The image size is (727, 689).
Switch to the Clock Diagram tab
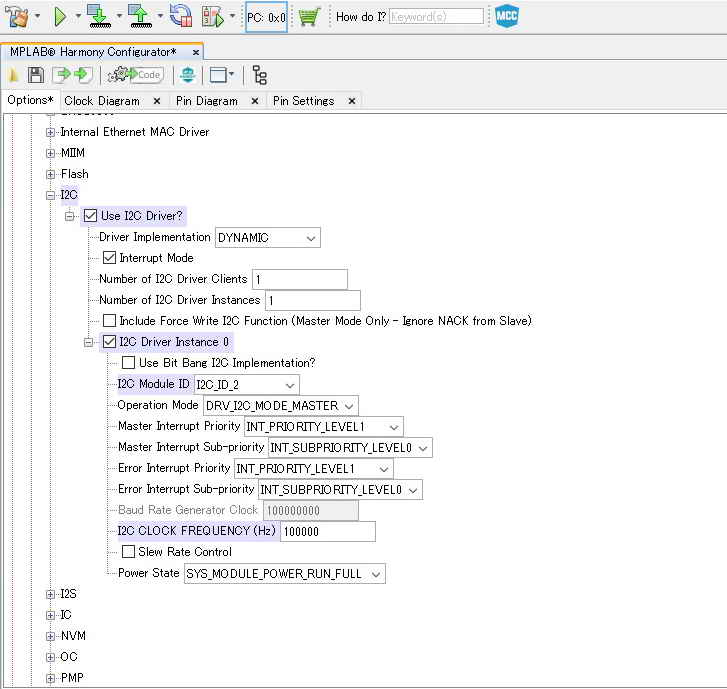point(102,101)
